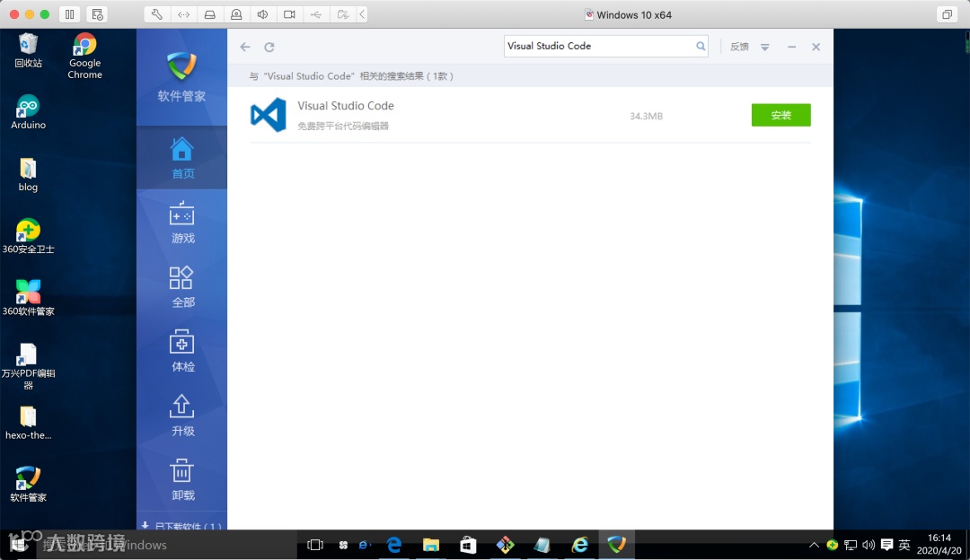
Task: Click the VM USB devices icon
Action: 316,14
